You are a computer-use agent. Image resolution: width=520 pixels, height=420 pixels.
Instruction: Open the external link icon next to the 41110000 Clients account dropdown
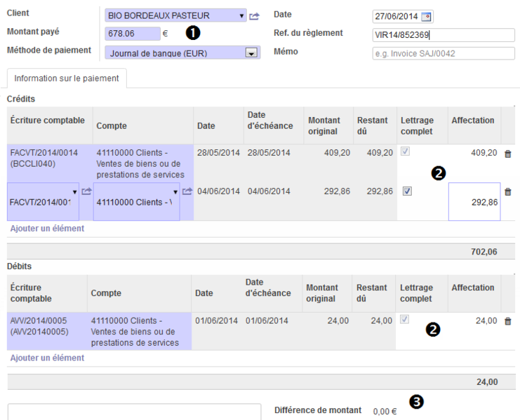pos(187,191)
